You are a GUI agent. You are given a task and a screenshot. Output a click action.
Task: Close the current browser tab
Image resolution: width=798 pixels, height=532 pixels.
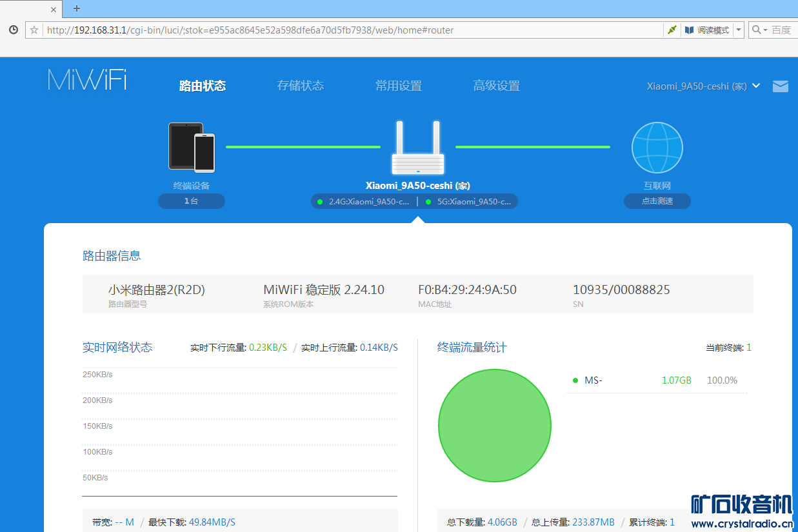click(x=54, y=9)
